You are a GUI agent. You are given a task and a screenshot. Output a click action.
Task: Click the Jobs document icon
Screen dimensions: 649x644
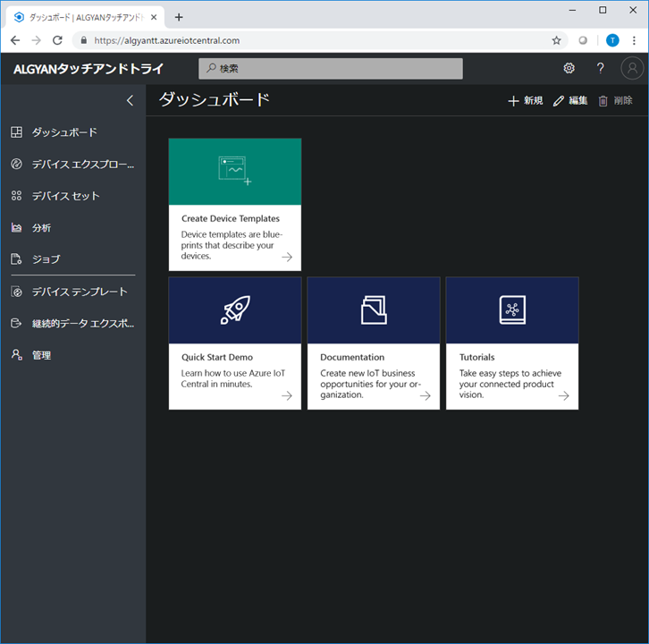(x=17, y=259)
